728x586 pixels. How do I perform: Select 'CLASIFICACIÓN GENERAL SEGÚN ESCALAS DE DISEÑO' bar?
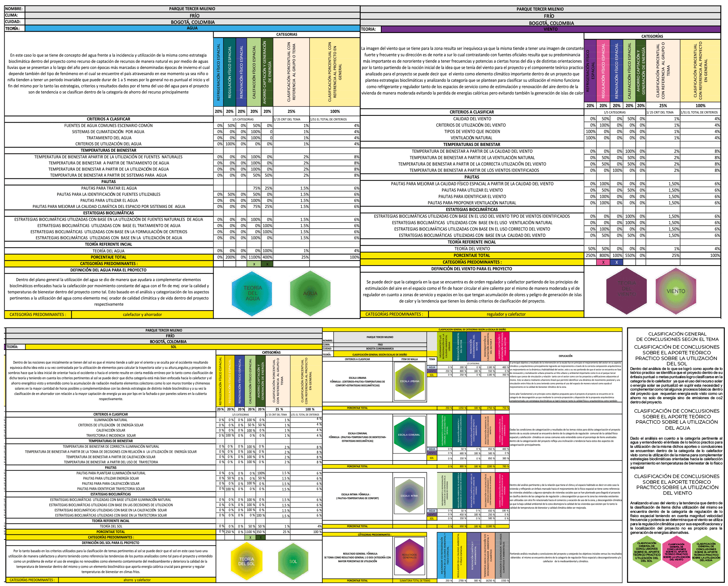point(379,355)
